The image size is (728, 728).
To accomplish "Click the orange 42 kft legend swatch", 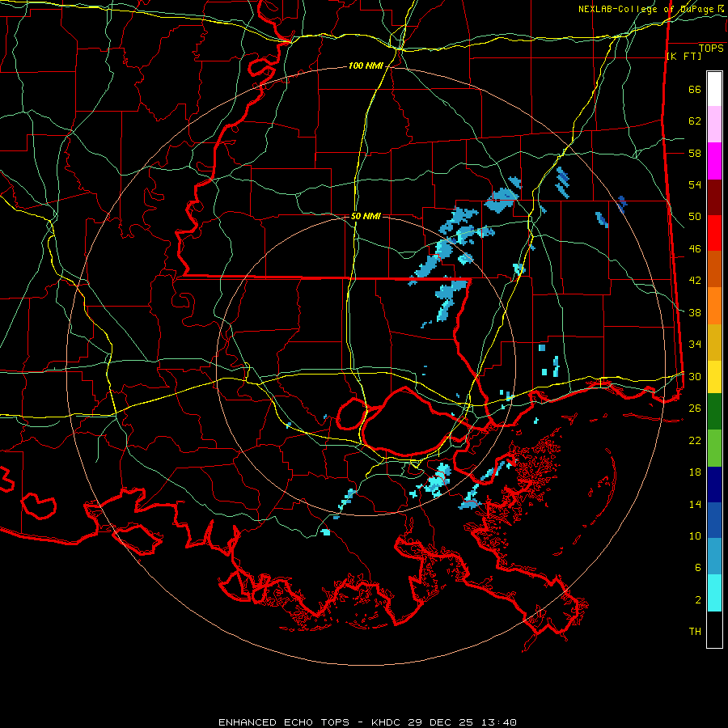I will pyautogui.click(x=714, y=306).
